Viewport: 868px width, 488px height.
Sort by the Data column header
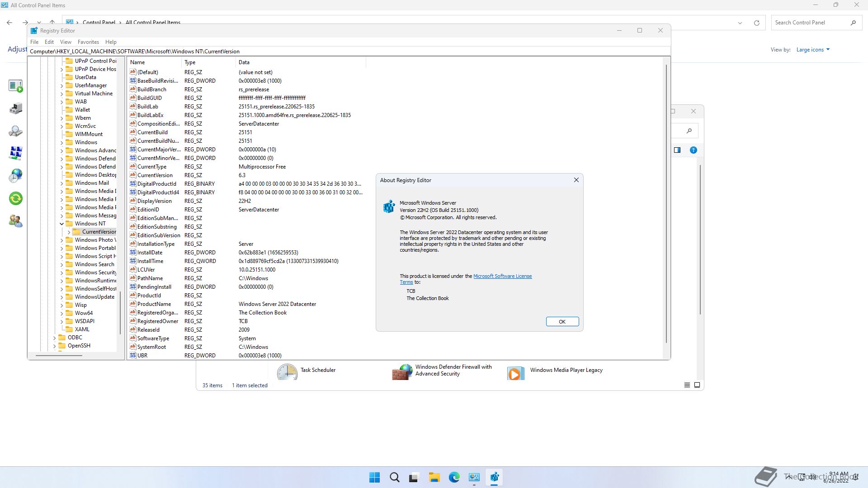click(x=301, y=62)
